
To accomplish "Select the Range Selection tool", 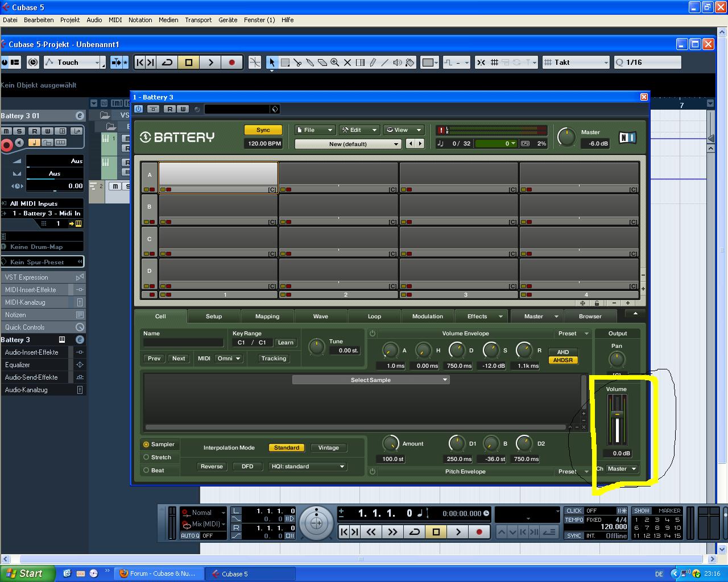I will point(285,63).
